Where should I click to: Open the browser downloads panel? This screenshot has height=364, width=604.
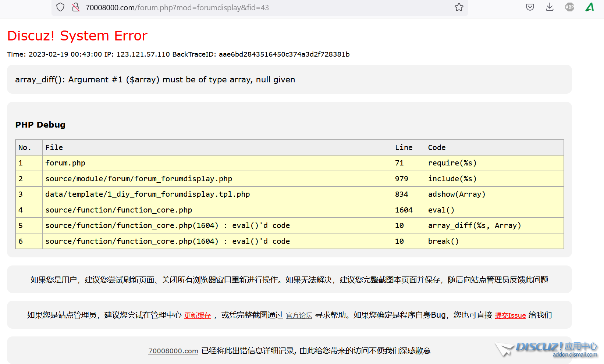tap(550, 7)
